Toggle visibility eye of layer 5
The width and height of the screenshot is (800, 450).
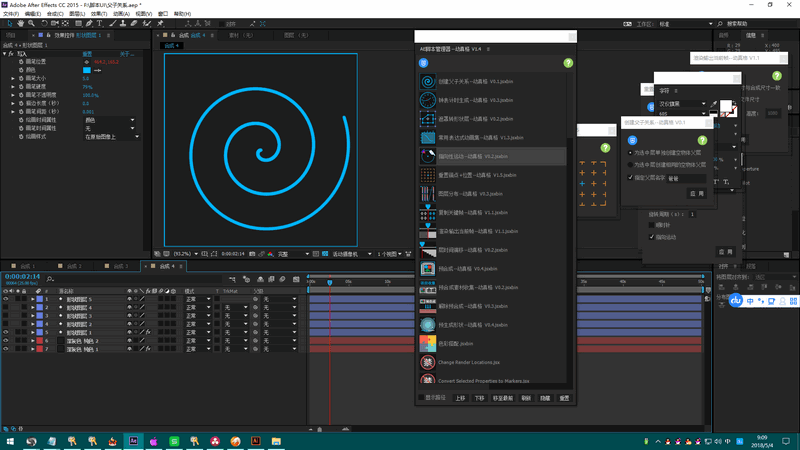[x=6, y=333]
